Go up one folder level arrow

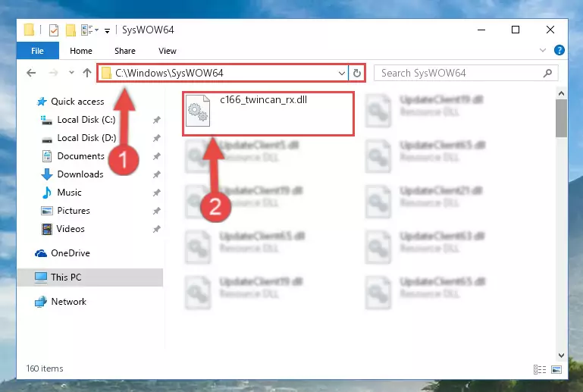click(87, 73)
